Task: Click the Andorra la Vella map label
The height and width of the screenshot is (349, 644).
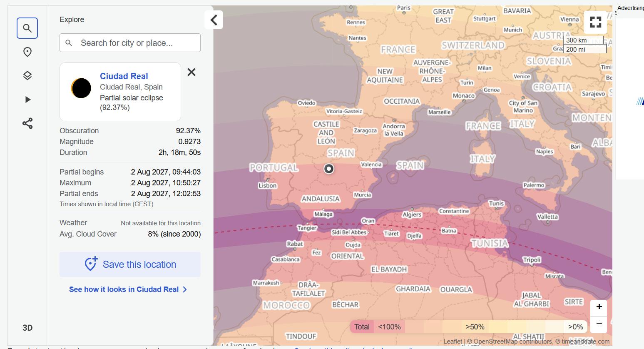Action: [x=394, y=130]
